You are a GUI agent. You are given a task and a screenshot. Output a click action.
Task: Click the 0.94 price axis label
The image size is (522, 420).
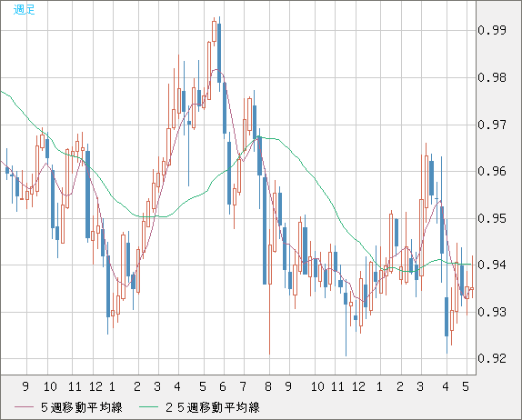[492, 265]
